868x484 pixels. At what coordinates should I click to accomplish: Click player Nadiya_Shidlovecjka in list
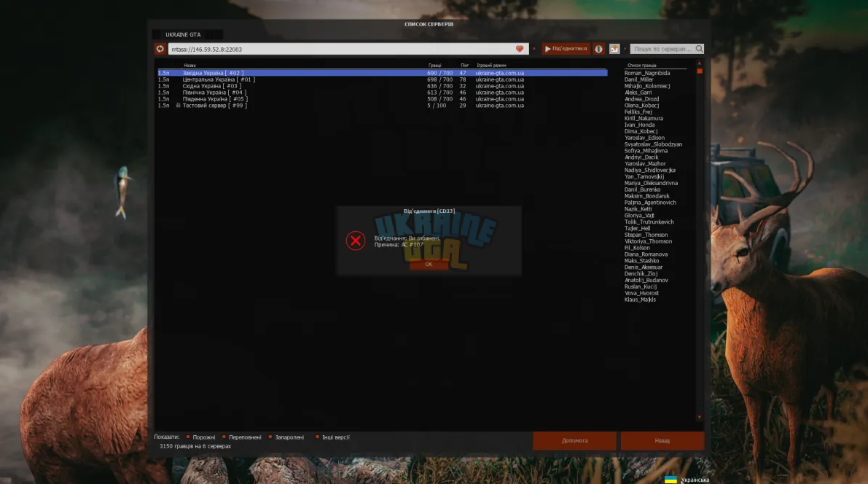click(650, 170)
